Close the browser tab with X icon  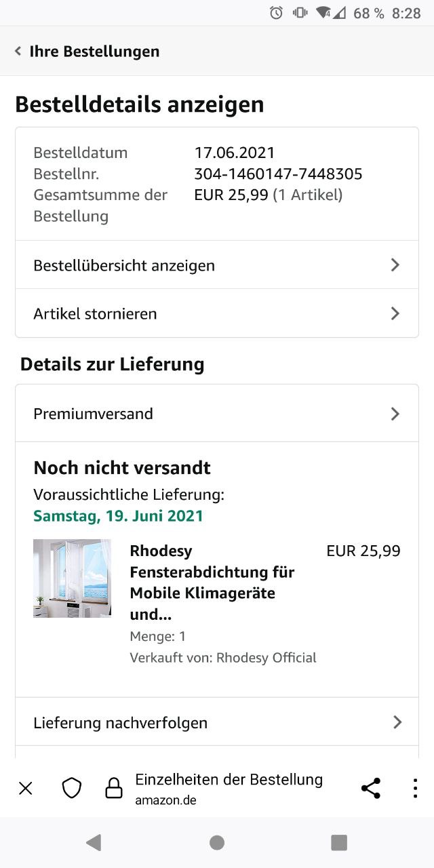pos(26,788)
